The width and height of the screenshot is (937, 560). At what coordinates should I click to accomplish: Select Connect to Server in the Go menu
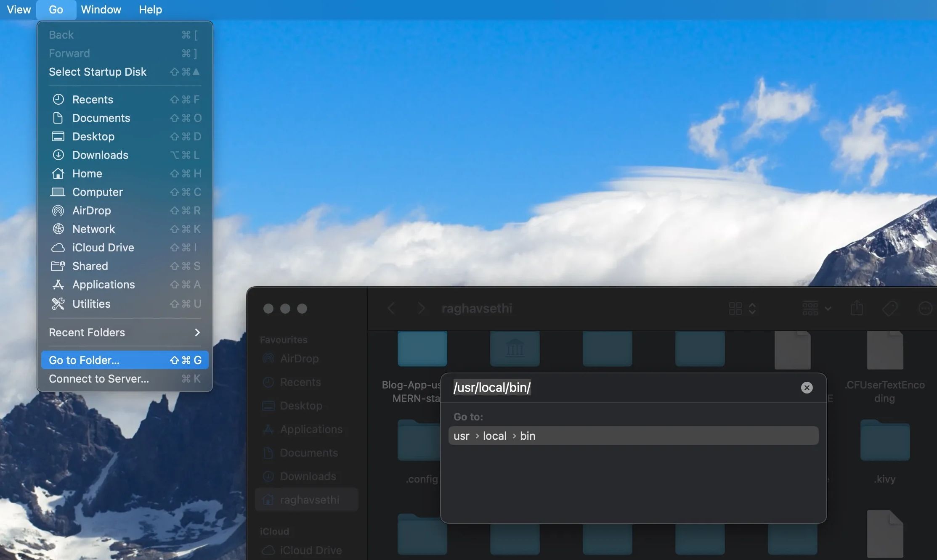coord(99,378)
